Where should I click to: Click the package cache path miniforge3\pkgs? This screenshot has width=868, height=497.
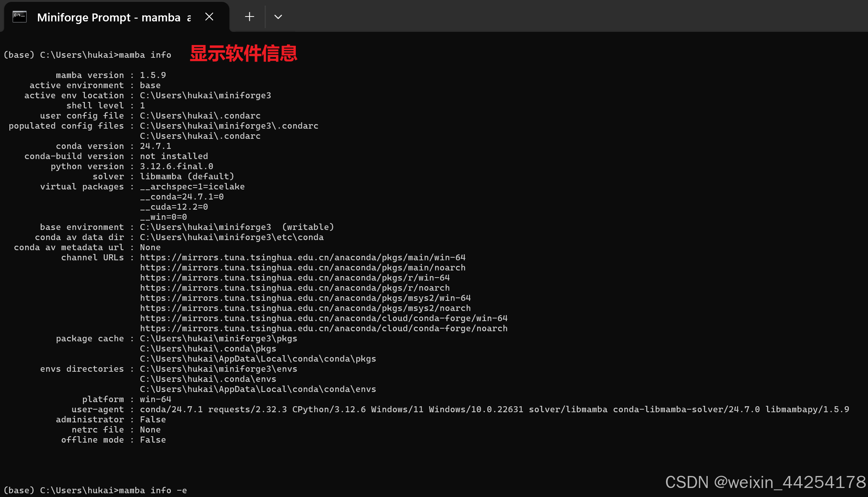coord(219,338)
